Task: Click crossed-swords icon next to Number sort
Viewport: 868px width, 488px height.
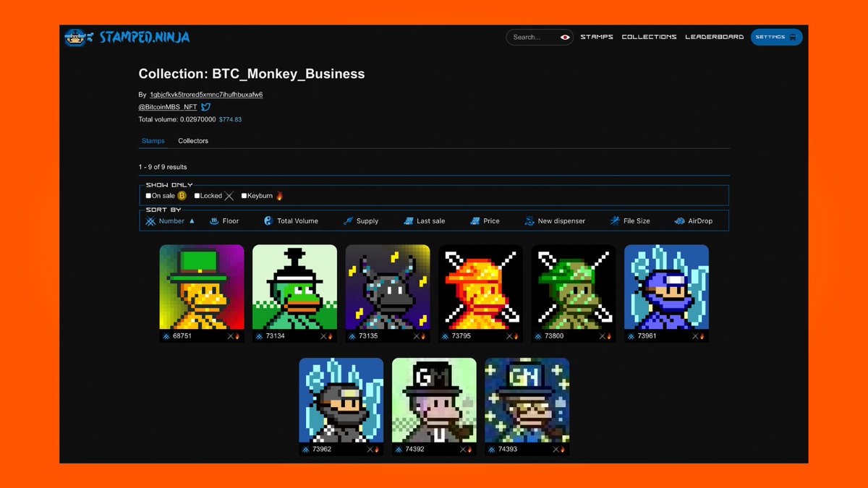Action: 150,221
